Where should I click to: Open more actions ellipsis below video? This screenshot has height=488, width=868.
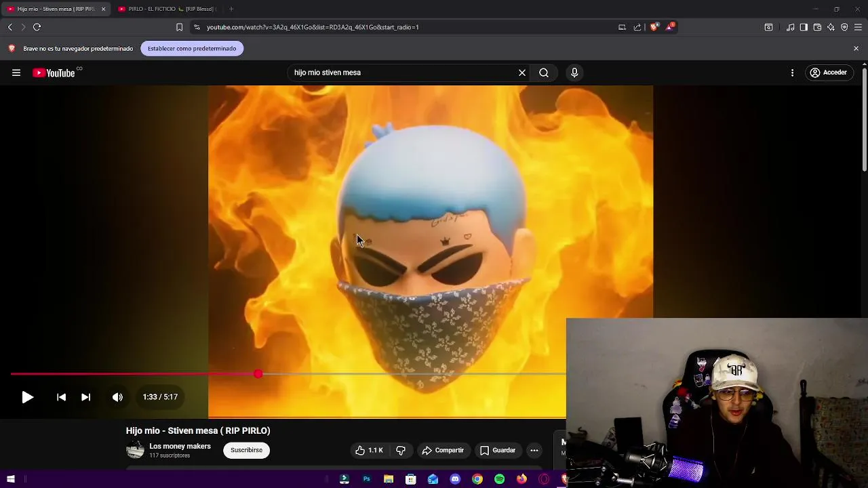[534, 450]
